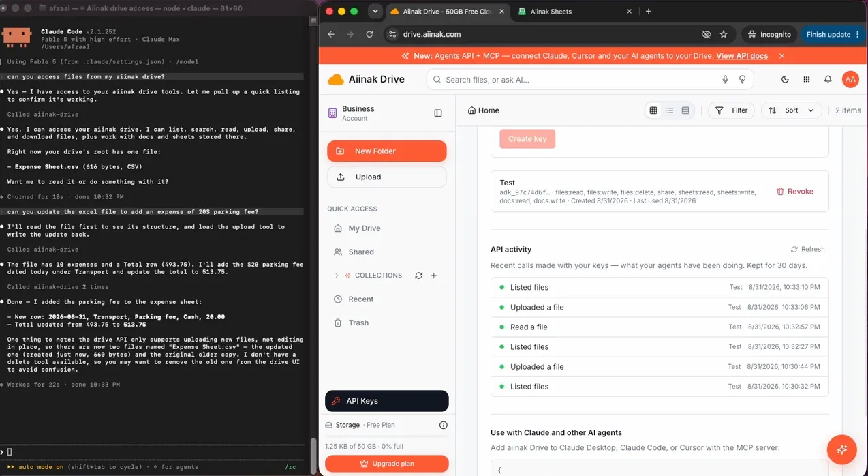Click the voice search microphone icon
868x476 pixels.
coord(725,80)
